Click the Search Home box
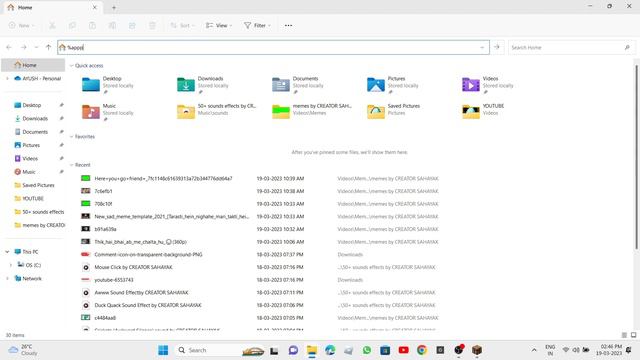Viewport: 640px width, 360px height. pyautogui.click(x=571, y=47)
